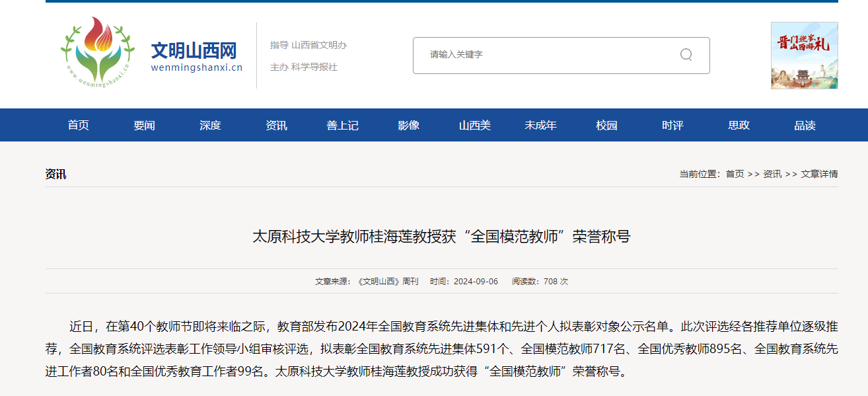This screenshot has width=868, height=396.
Task: Open the 晋门挑客山西游礼 banner thumbnail
Action: pyautogui.click(x=804, y=56)
